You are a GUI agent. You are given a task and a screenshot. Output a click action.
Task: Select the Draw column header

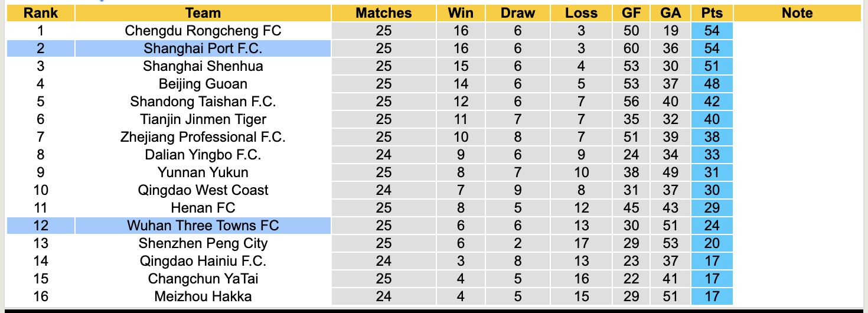click(518, 13)
